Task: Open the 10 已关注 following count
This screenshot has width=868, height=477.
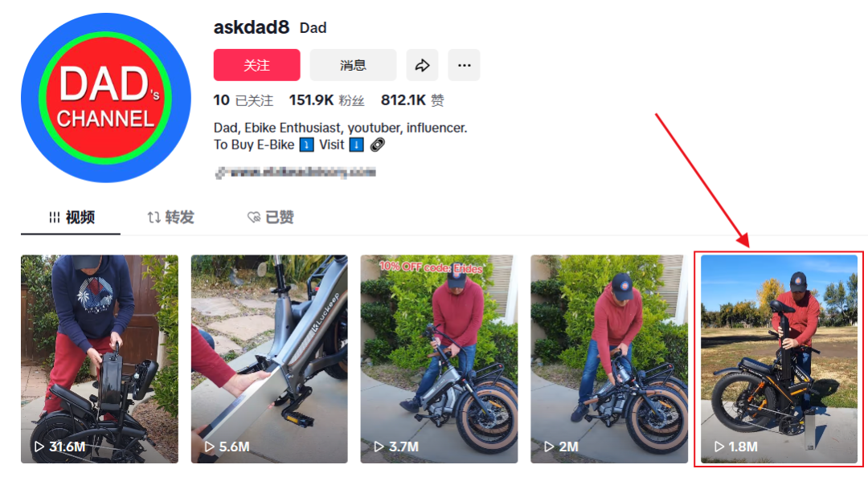Action: (x=244, y=100)
